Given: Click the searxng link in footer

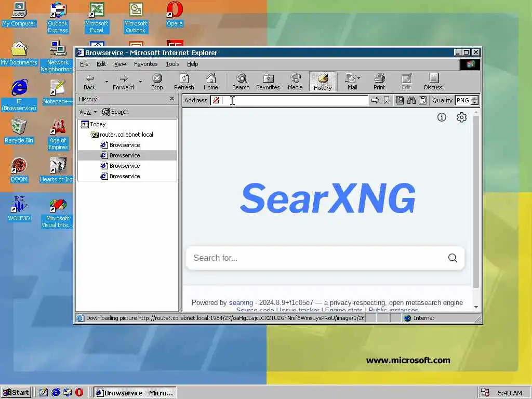Looking at the screenshot, I should pos(241,303).
